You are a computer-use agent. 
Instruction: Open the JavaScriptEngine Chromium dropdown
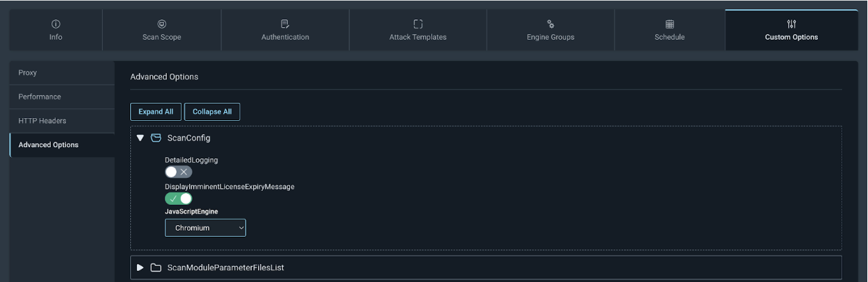click(x=205, y=228)
